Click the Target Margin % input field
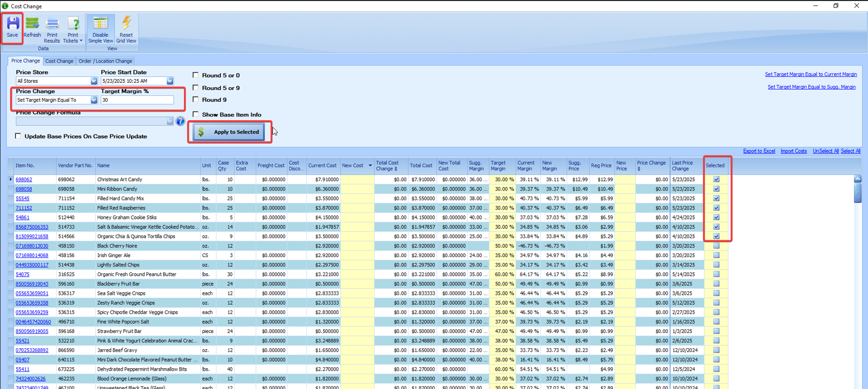This screenshot has width=868, height=389. coord(137,100)
